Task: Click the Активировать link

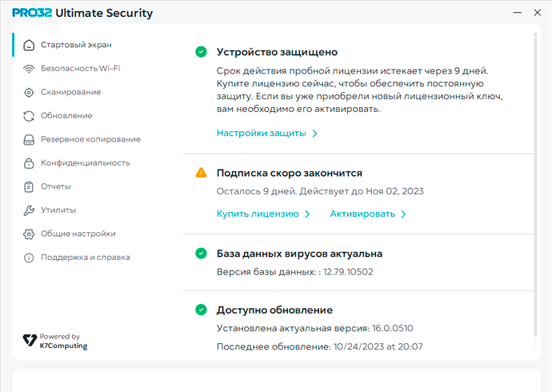Action: click(x=362, y=214)
